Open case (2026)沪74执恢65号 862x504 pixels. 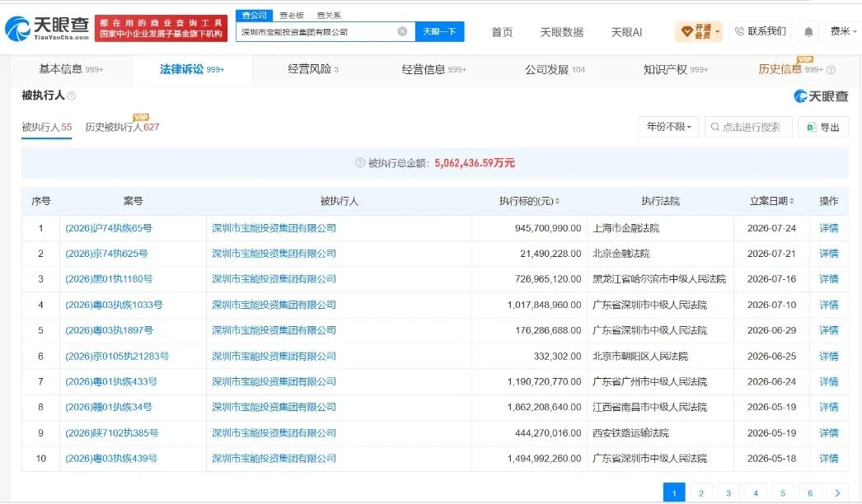108,228
